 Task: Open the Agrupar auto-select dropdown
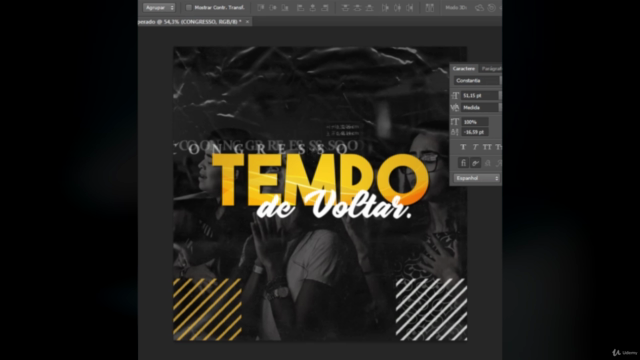click(x=159, y=8)
